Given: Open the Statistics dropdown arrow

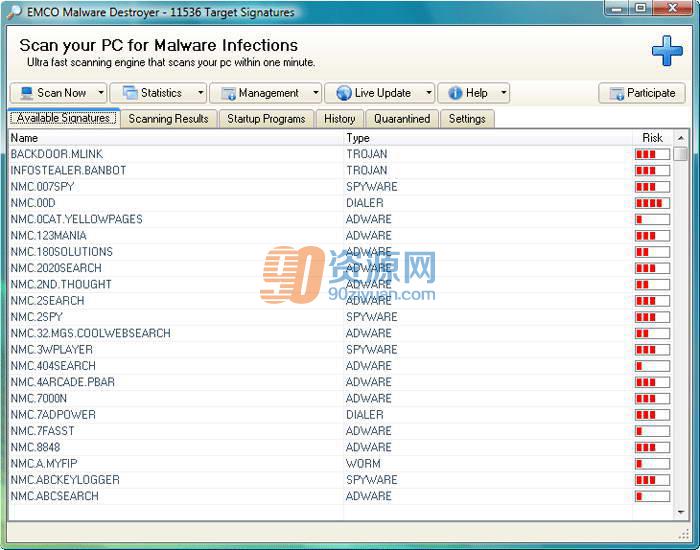Looking at the screenshot, I should click(201, 93).
